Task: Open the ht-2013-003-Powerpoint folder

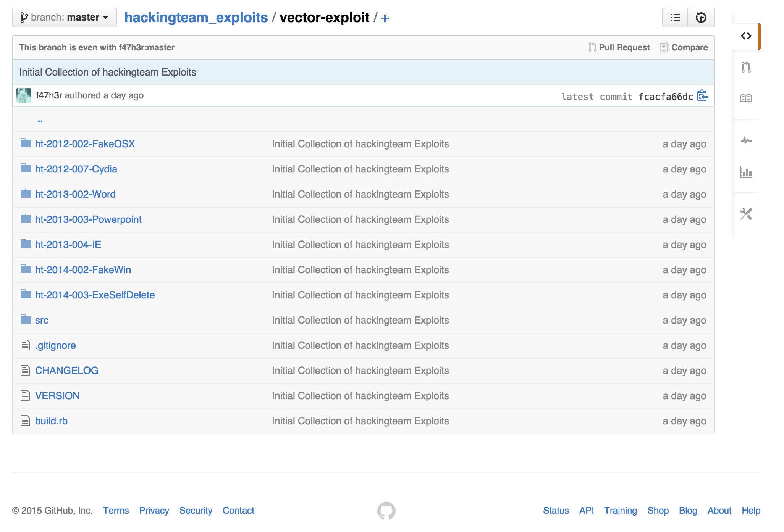Action: pos(88,219)
